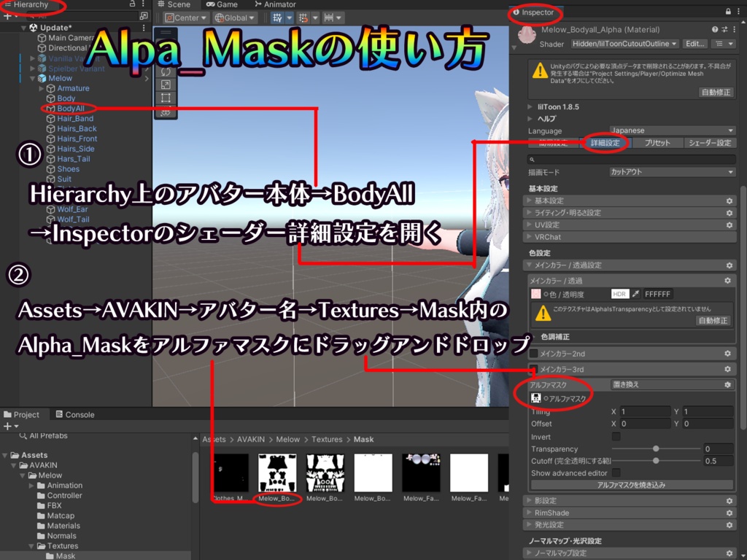
Task: Open the Language dropdown showing Japanese
Action: (x=671, y=131)
